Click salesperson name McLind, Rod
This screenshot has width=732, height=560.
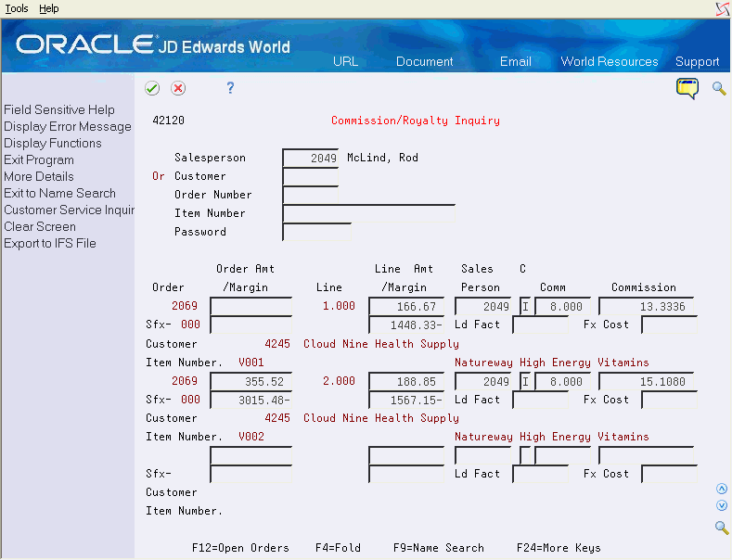[382, 158]
